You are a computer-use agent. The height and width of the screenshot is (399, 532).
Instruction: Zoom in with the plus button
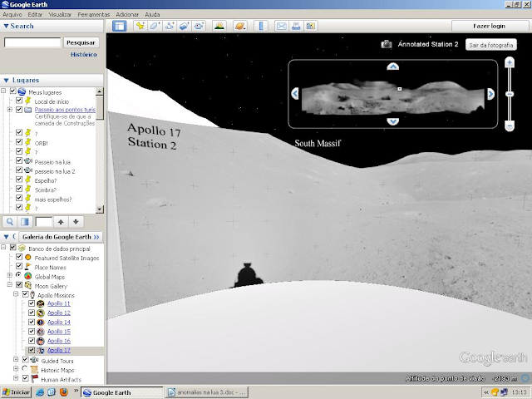coord(510,62)
